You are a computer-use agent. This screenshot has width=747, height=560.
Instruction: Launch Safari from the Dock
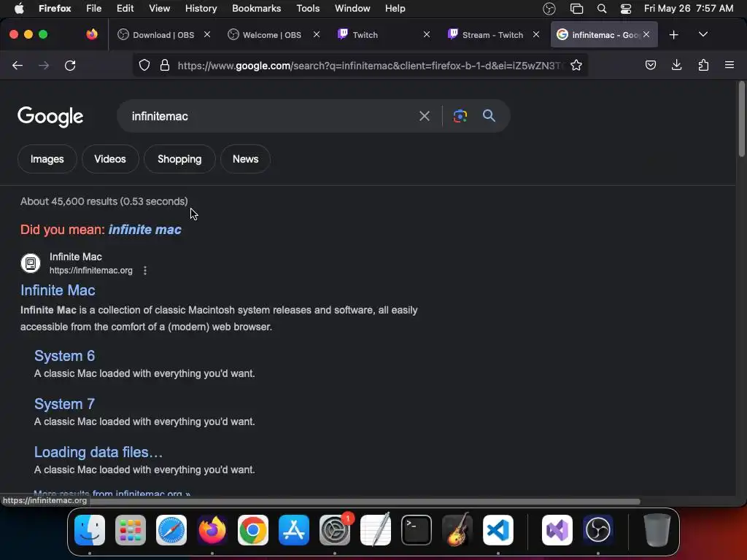point(171,530)
